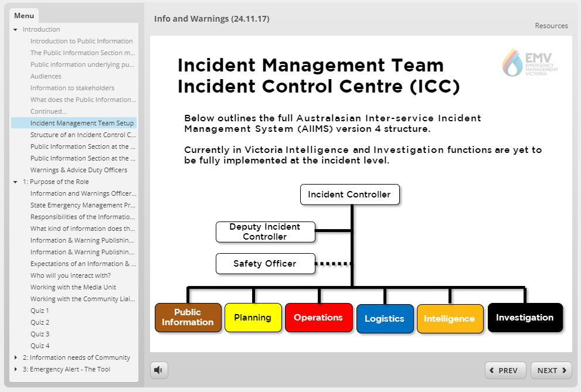This screenshot has height=392, width=581.
Task: Click the red Operations box
Action: point(318,318)
